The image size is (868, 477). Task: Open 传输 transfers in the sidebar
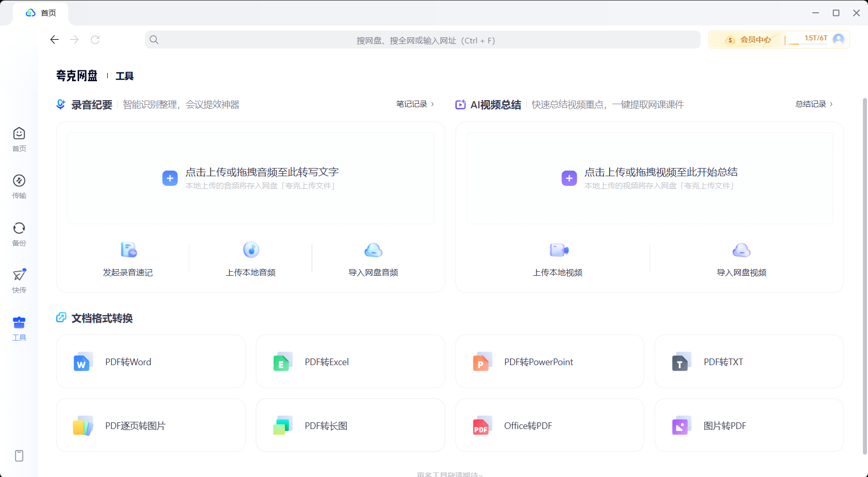click(19, 186)
